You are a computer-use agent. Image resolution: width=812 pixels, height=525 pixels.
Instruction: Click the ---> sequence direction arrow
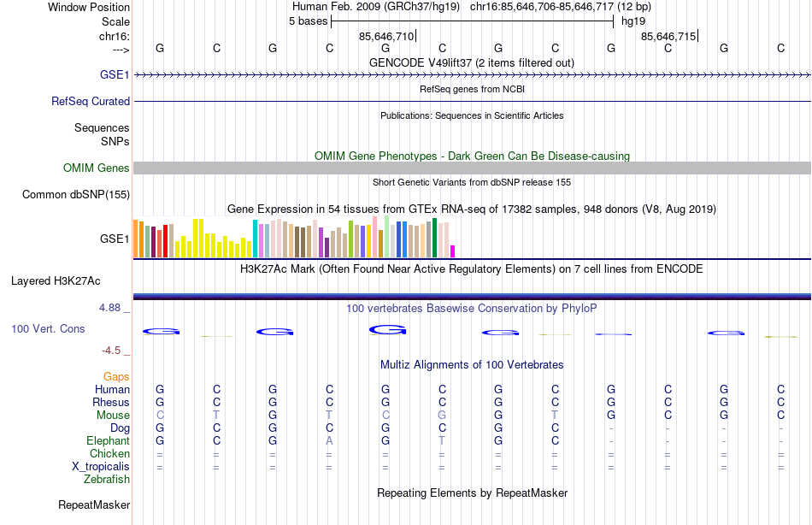(121, 50)
